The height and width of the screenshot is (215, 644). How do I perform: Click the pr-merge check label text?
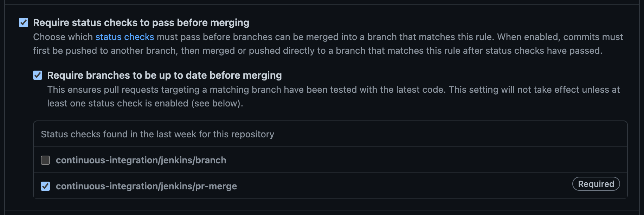147,186
